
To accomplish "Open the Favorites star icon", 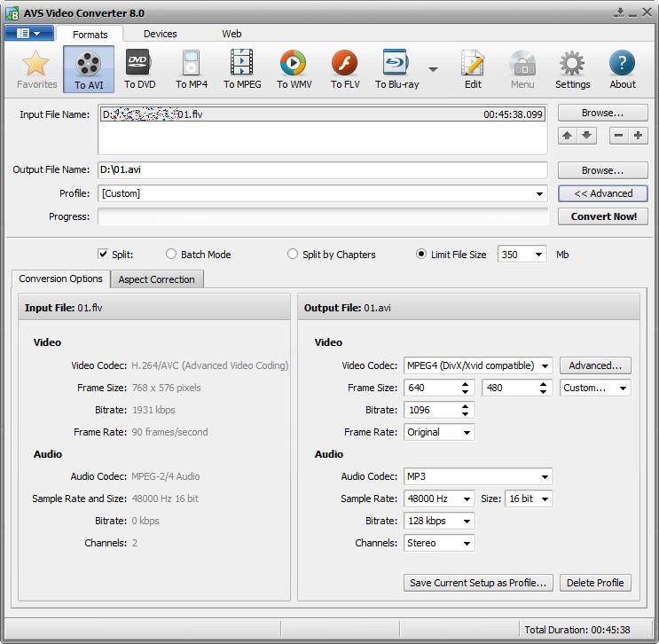I will click(36, 69).
